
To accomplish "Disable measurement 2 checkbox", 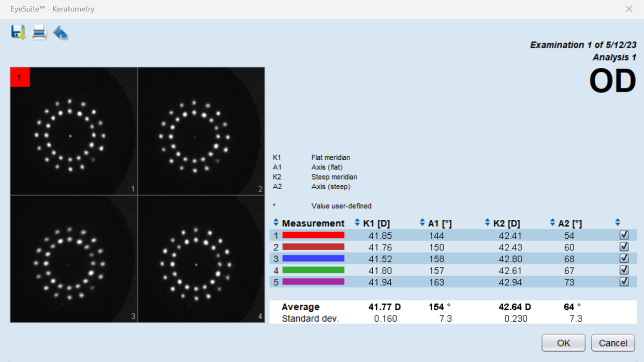I will [624, 247].
